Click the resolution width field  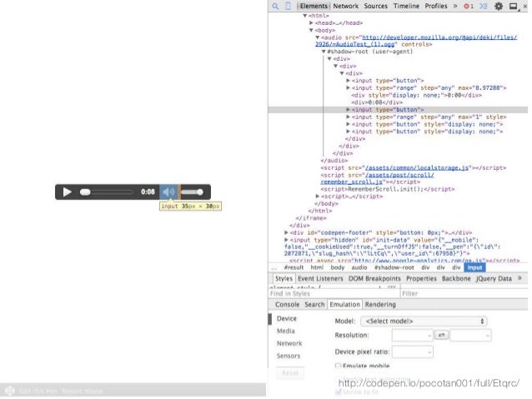coord(412,335)
